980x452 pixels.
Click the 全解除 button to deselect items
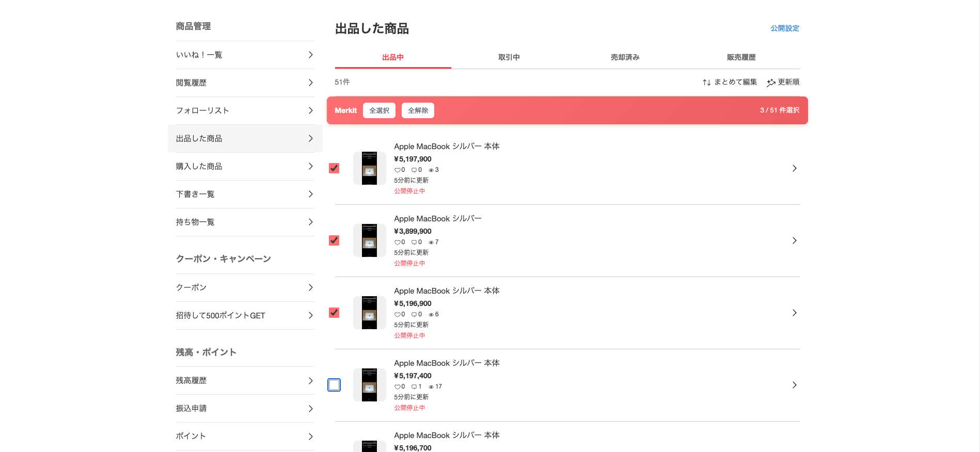click(418, 110)
